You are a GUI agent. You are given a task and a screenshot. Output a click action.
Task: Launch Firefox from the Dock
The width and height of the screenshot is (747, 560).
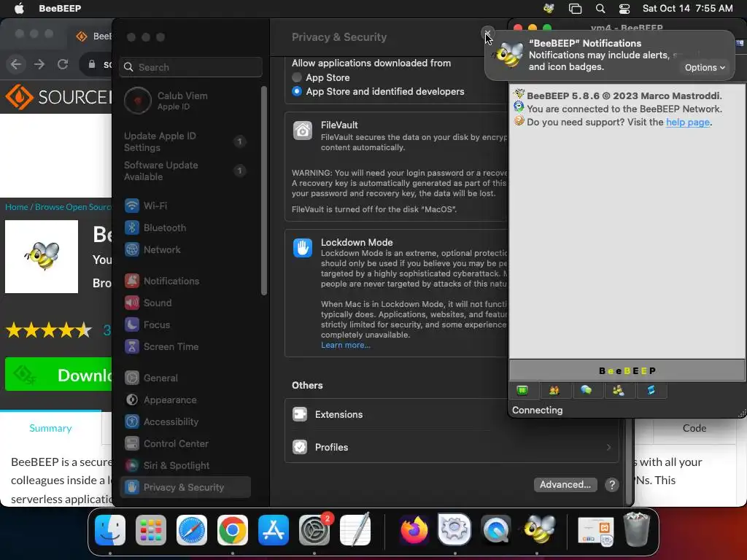[x=414, y=530]
